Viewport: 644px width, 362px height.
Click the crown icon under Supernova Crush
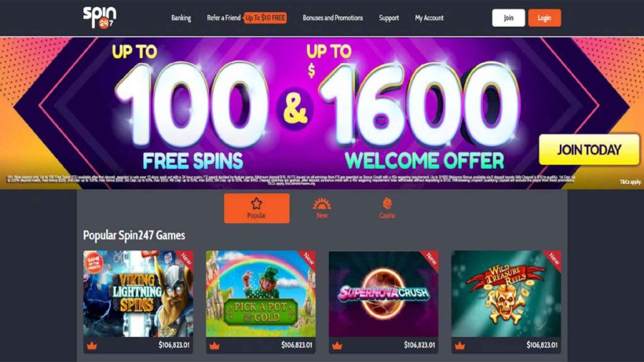click(337, 346)
